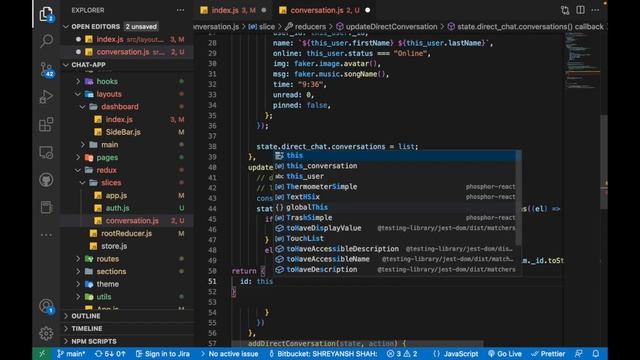Expand the utils folder
Screen dimensions: 640x360
click(104, 297)
